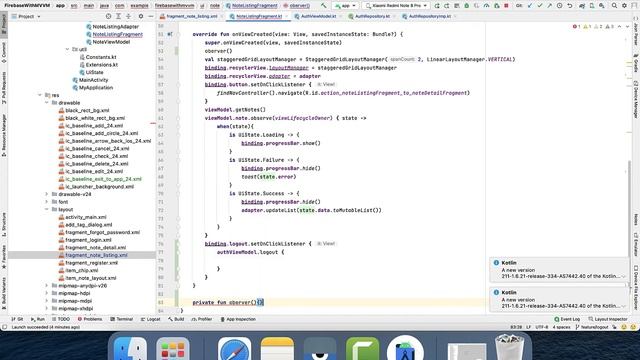Open the Resource Manager side panel
The width and height of the screenshot is (640, 360).
pos(4,135)
